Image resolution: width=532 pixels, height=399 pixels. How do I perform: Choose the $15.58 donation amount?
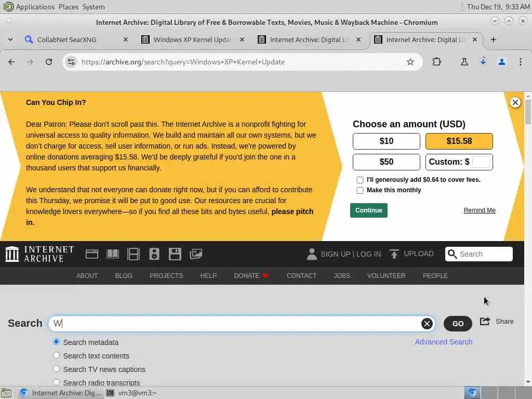pos(459,141)
